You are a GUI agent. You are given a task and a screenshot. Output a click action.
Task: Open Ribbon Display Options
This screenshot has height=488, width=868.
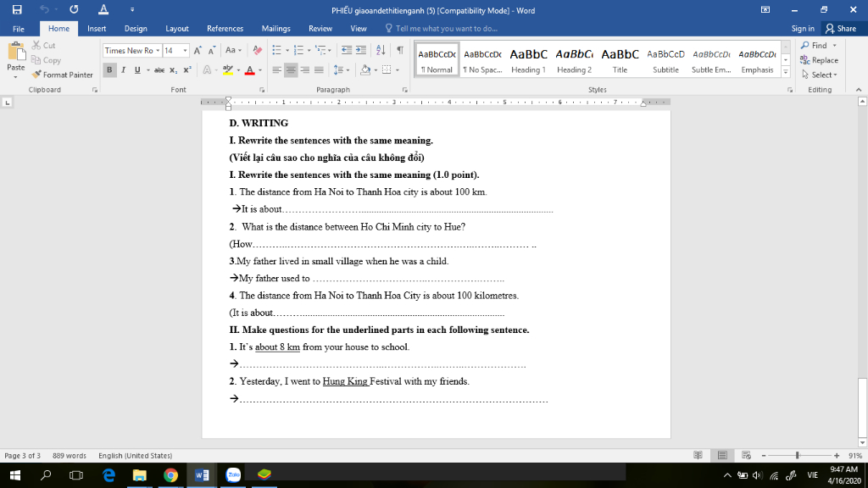765,9
